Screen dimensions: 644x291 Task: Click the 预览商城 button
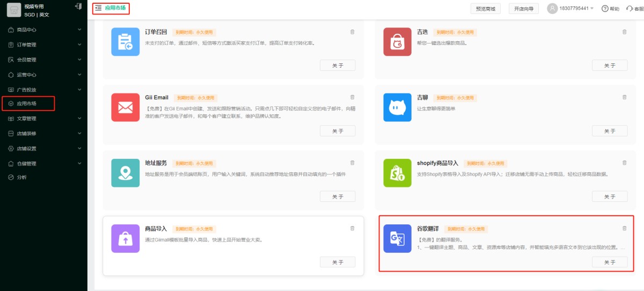pyautogui.click(x=485, y=9)
